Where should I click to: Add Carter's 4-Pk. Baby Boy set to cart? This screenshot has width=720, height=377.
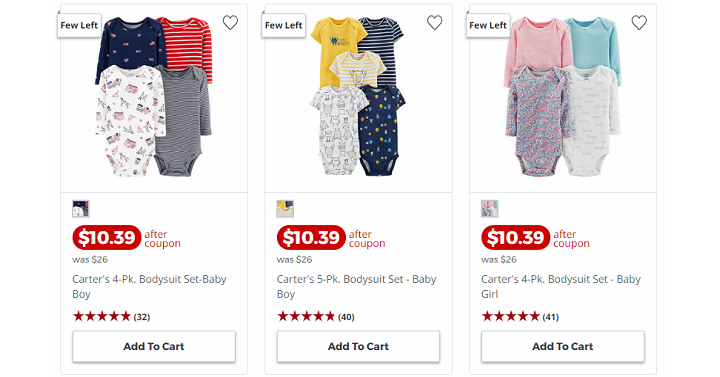click(154, 346)
